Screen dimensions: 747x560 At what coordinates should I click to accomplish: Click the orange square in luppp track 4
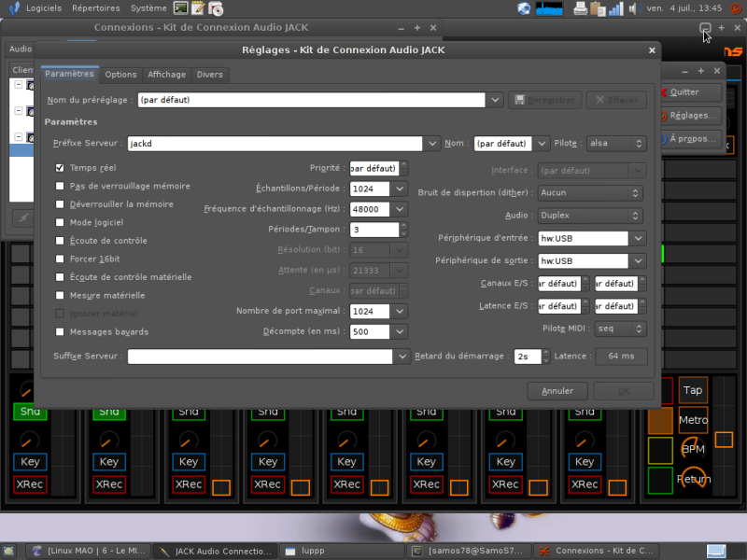click(x=300, y=487)
